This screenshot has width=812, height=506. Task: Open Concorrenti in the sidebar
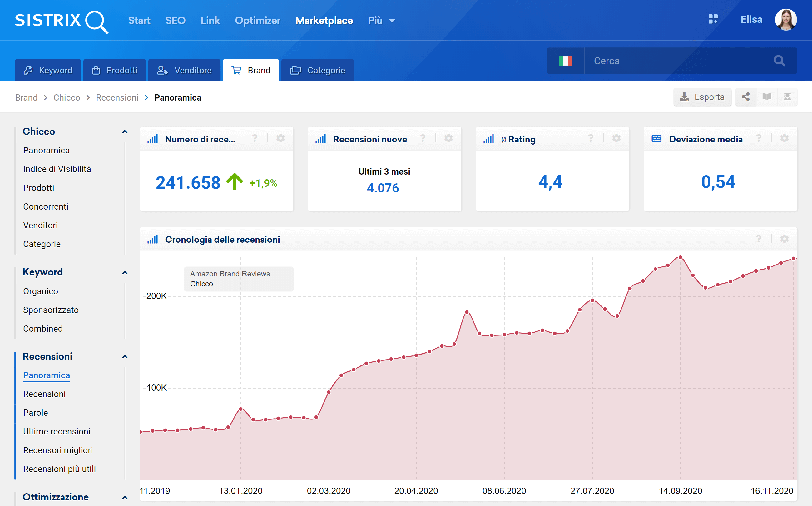tap(46, 206)
